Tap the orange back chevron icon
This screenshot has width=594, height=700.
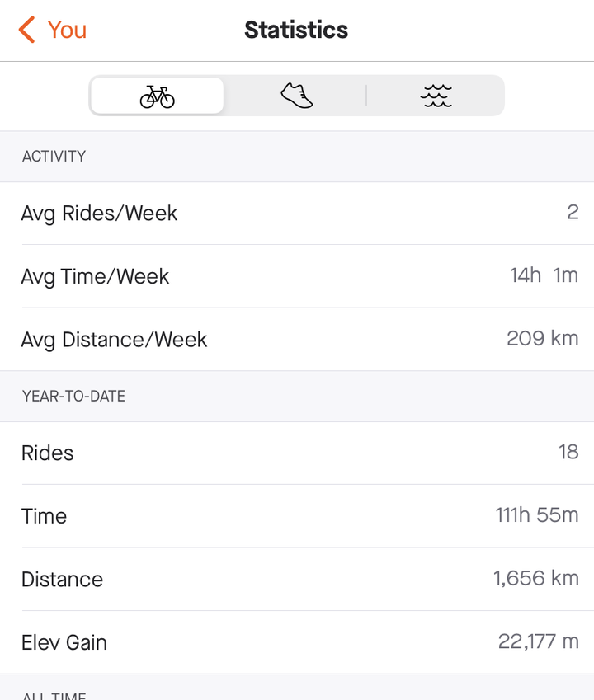click(26, 30)
